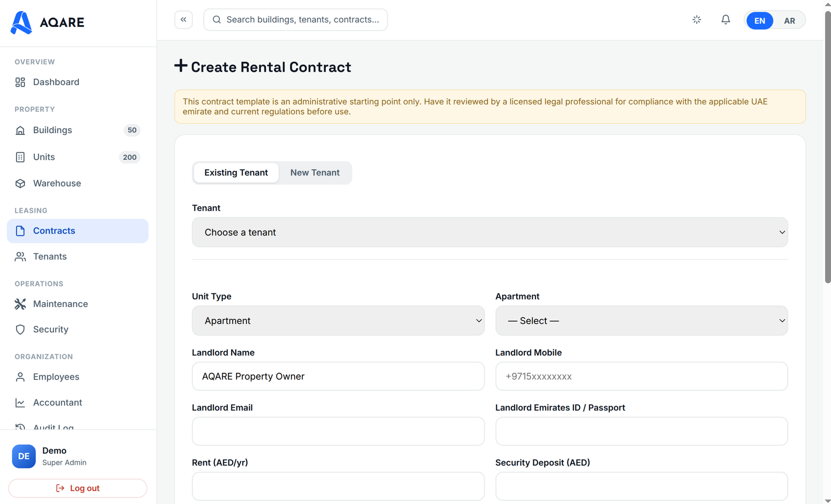Screen dimensions: 831x504
Task: Click the Landlord Name field
Action: (338, 376)
